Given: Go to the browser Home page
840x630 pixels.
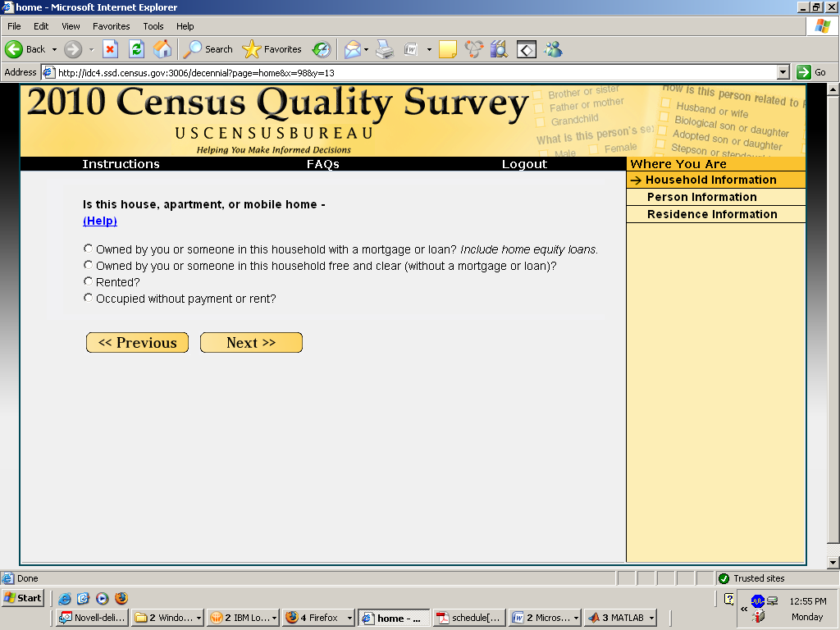Looking at the screenshot, I should pos(162,49).
